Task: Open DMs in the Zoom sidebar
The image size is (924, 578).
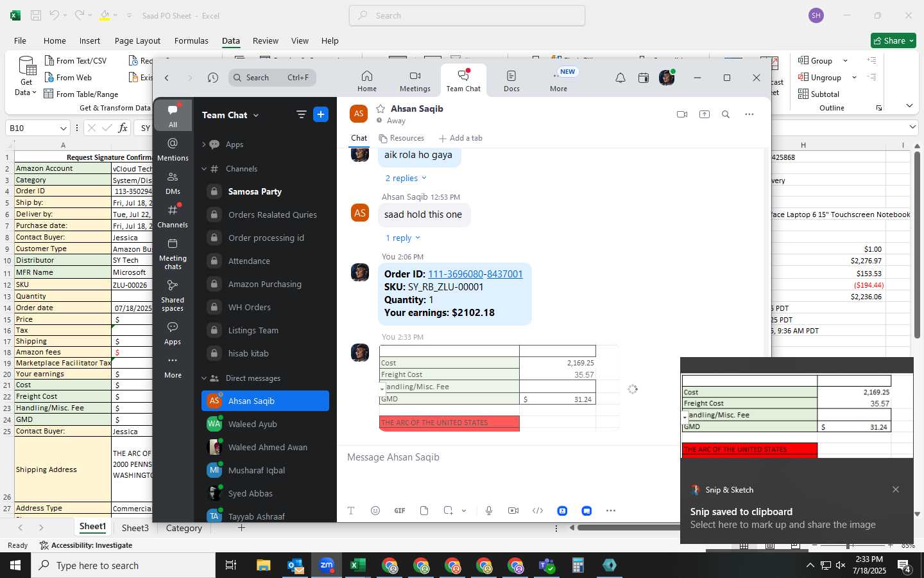Action: point(173,183)
